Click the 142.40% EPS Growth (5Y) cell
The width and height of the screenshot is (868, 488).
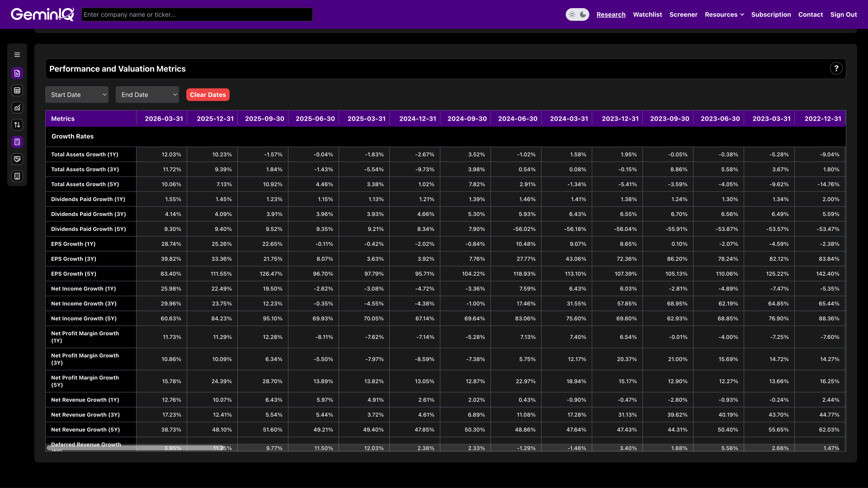[820, 273]
